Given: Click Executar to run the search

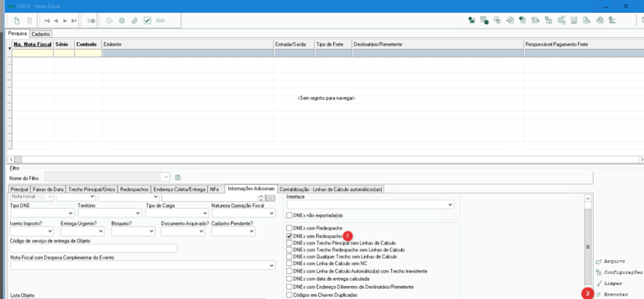Looking at the screenshot, I should 612,295.
